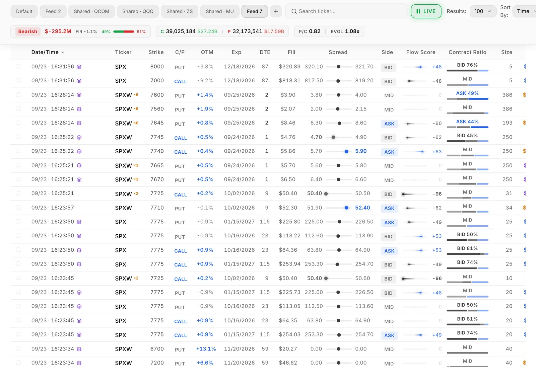Click the BID side badge on SPX 8000 row
Viewport: 536px width, 392px height.
click(388, 68)
